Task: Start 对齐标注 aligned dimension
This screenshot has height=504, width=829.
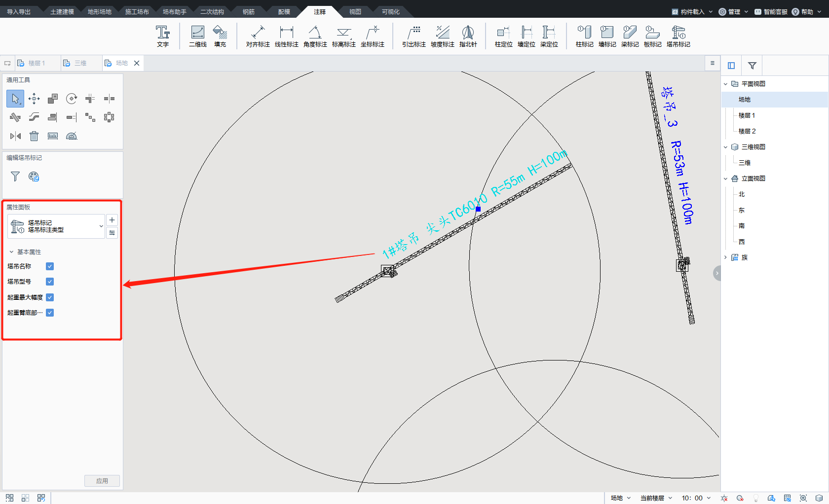Action: [x=258, y=36]
